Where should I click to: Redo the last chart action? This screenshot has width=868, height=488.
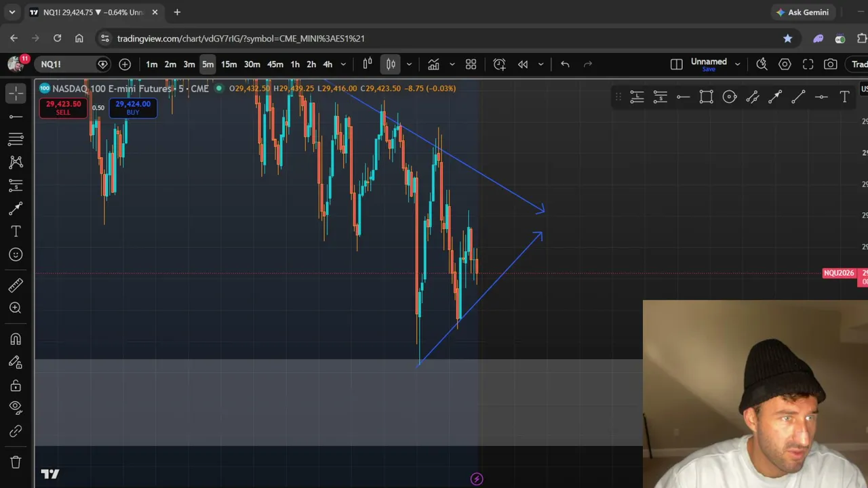point(588,64)
